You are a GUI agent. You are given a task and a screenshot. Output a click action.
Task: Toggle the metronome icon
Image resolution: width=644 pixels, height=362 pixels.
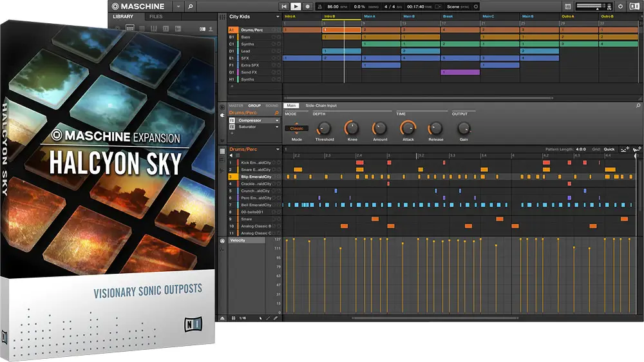point(319,6)
